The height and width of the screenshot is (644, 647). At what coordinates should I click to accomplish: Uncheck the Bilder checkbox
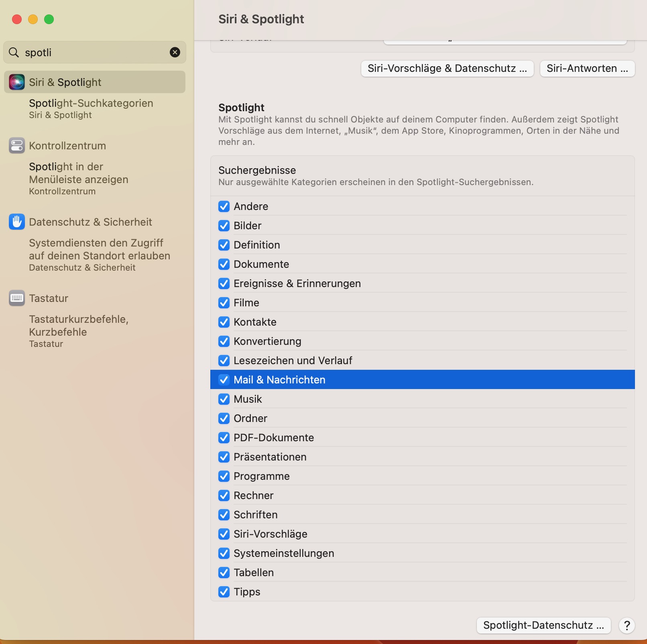[x=224, y=226]
